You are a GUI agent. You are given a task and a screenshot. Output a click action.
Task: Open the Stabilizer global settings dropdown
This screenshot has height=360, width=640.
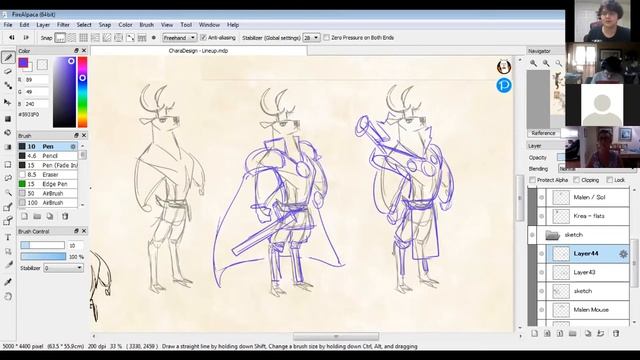coord(311,38)
